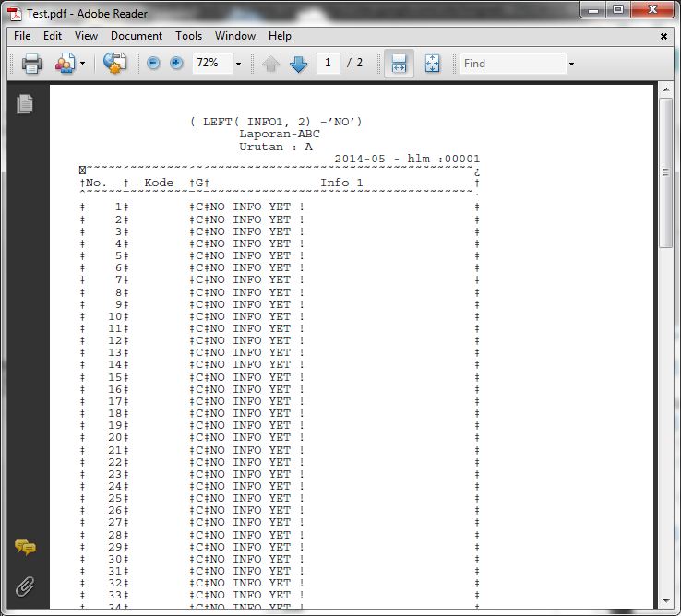Click the vertical scrollbar up arrow
The height and width of the screenshot is (616, 681).
coord(666,89)
